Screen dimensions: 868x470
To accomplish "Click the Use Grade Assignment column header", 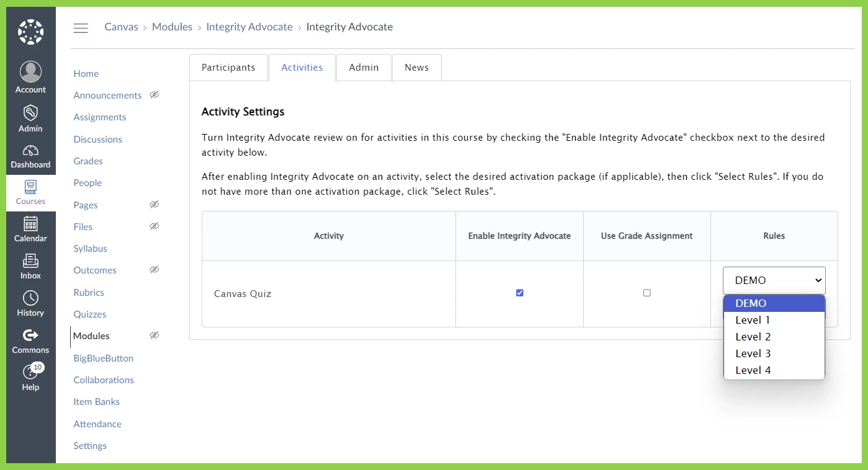I will click(647, 236).
